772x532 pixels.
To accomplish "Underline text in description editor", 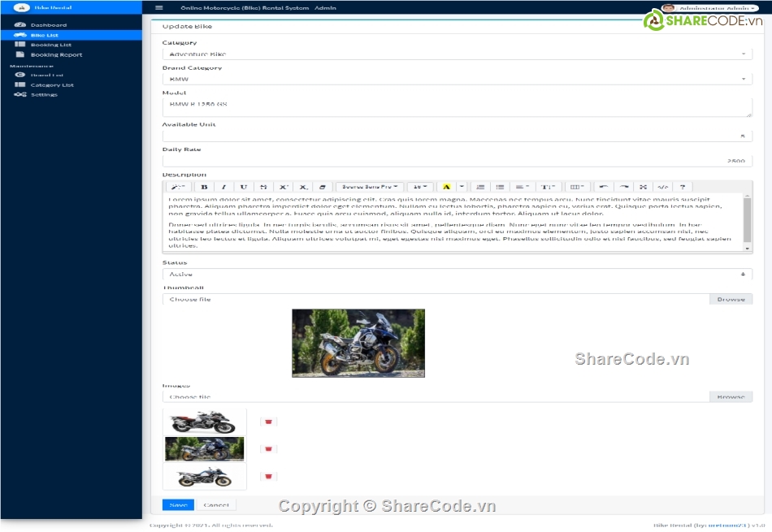I will click(244, 187).
